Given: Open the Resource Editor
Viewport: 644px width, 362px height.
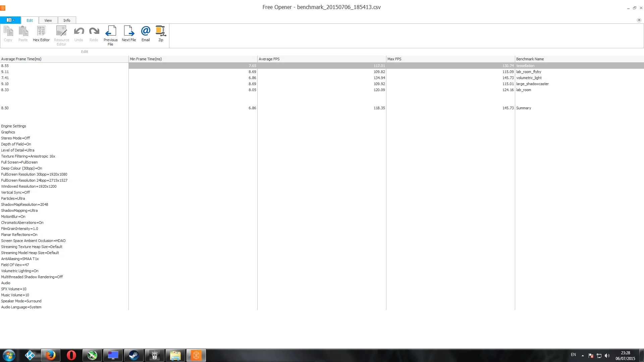Looking at the screenshot, I should click(61, 36).
